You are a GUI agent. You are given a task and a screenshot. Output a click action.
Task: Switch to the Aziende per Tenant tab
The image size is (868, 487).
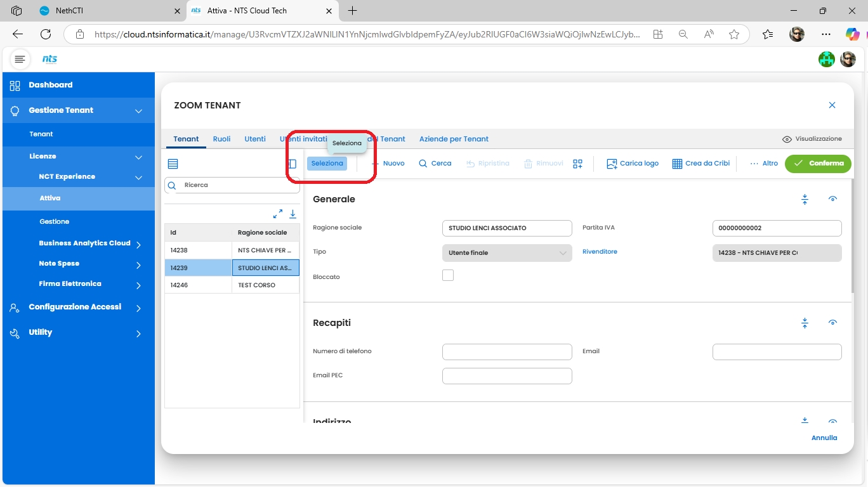click(x=454, y=139)
